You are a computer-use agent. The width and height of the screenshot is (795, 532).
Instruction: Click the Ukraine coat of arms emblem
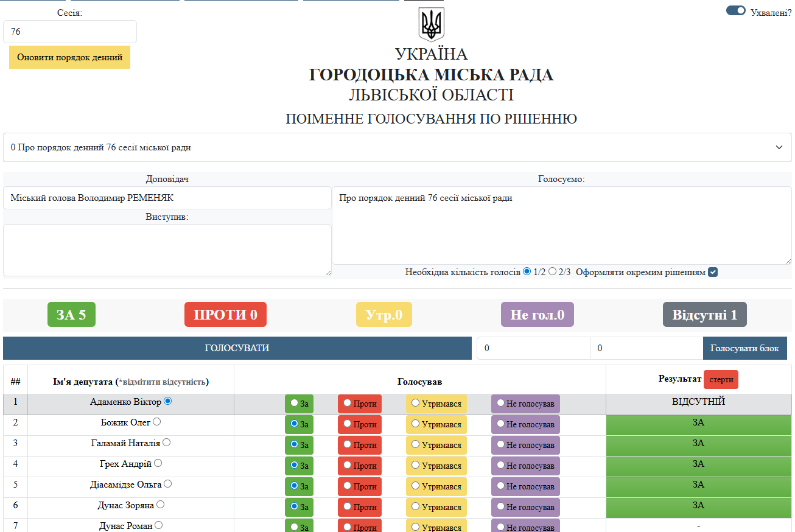[432, 24]
